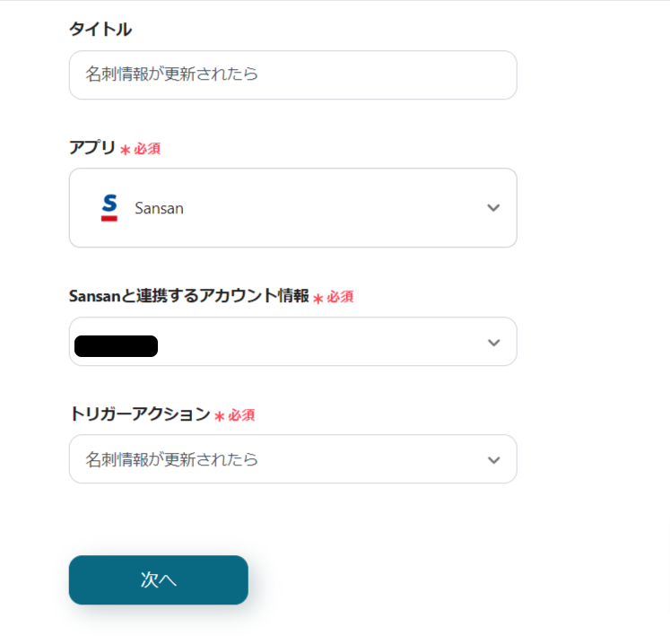
Task: Click the Sansanと連携するアカウント情報 label
Action: pos(188,296)
